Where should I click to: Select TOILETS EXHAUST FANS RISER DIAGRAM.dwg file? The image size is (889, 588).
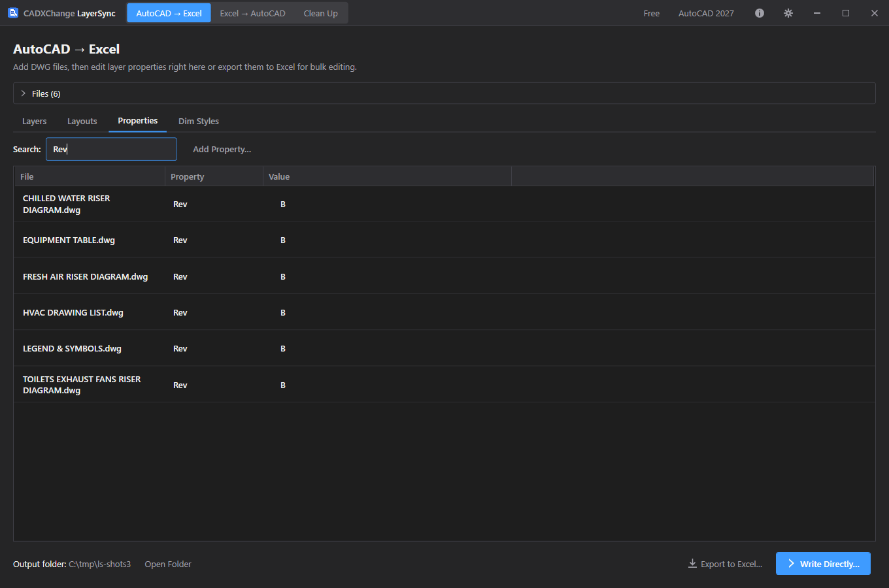82,385
